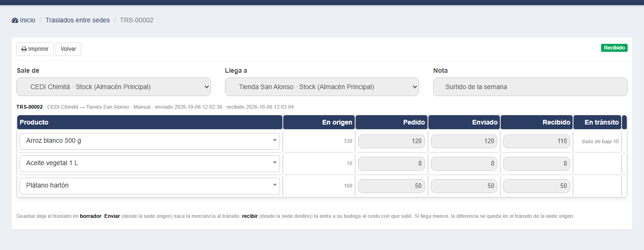Screen dimensions: 644x250
Task: Click the Nota label
Action: point(441,70)
